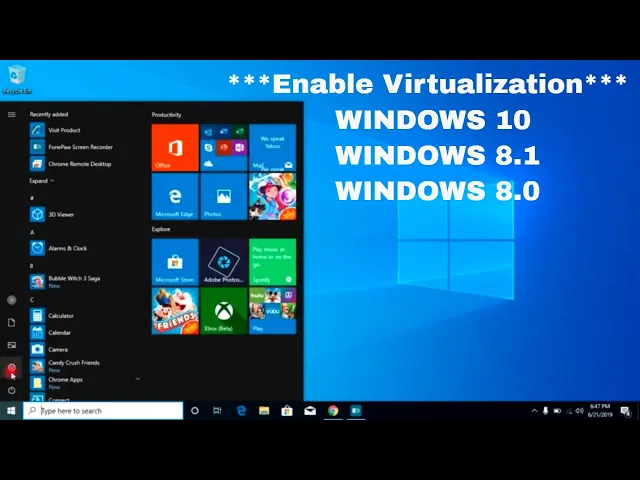Open Task View on taskbar
This screenshot has width=640, height=480.
[x=218, y=411]
